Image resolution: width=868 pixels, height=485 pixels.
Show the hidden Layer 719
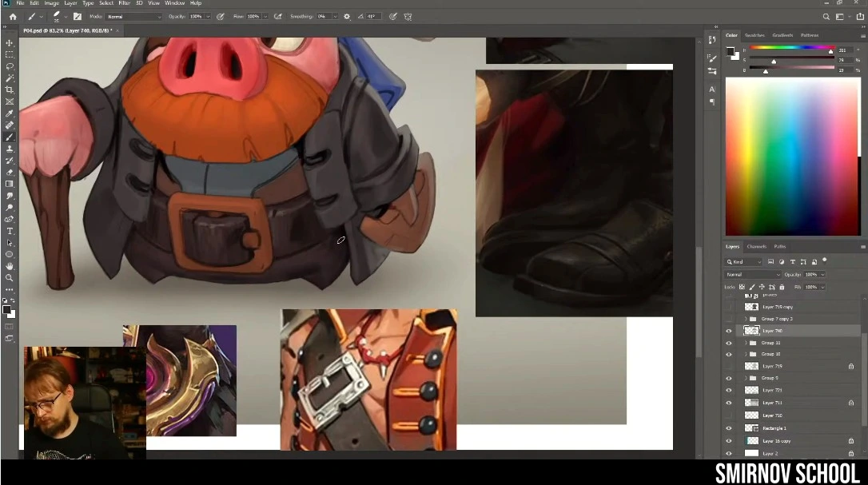728,366
